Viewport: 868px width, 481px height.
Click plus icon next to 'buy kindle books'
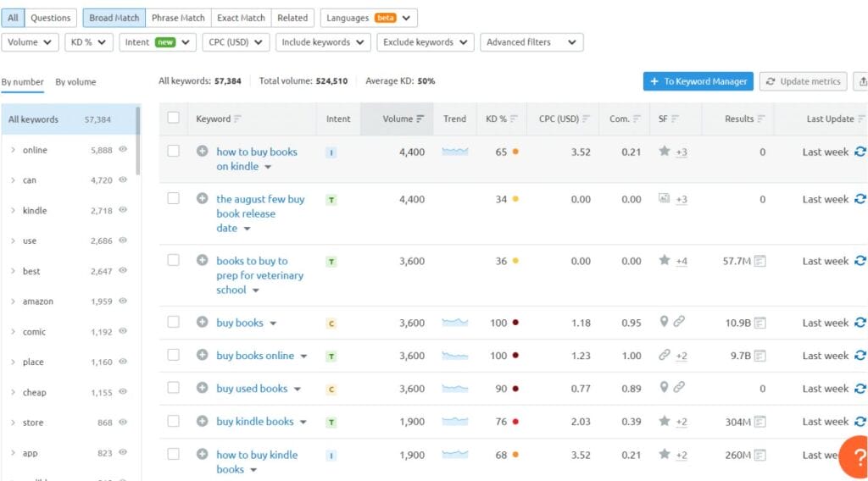pos(202,421)
